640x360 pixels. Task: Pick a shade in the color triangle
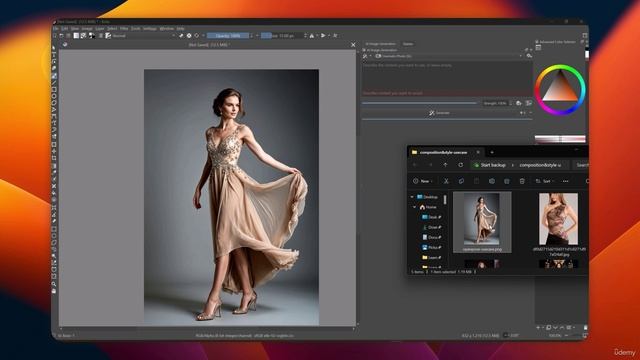point(560,91)
